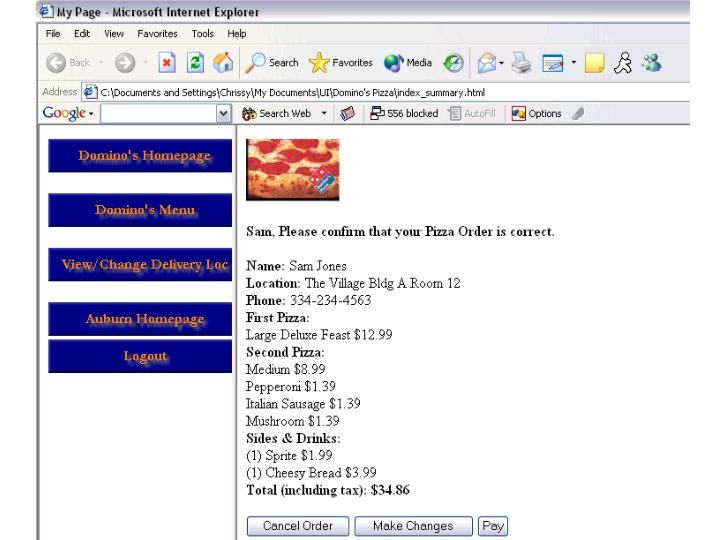Click 'The Village Bldg A Room 12' text
The image size is (720, 540).
(382, 283)
